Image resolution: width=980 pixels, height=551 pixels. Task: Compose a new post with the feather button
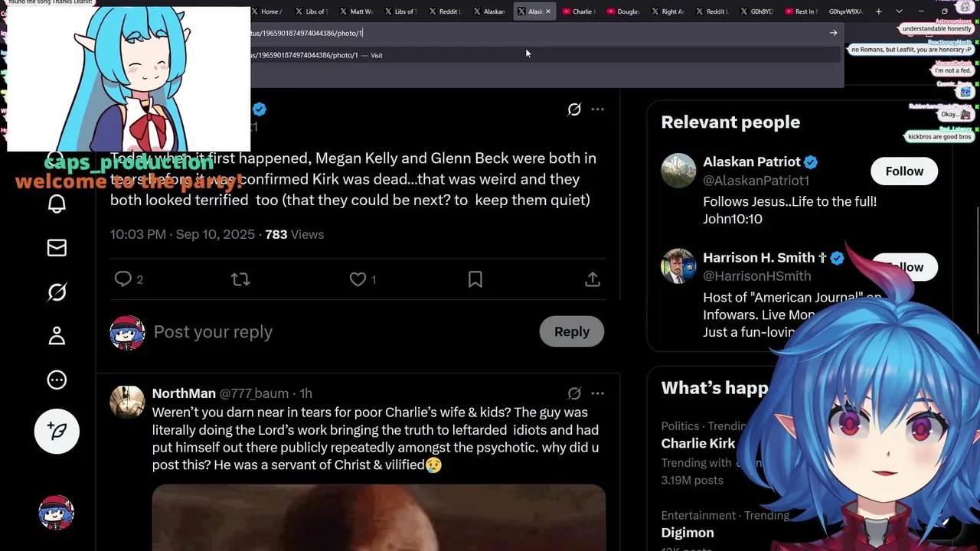pos(57,431)
